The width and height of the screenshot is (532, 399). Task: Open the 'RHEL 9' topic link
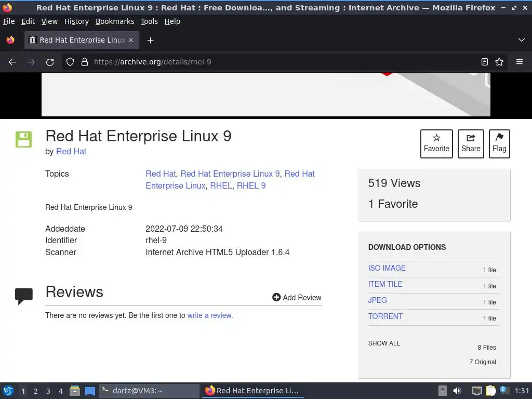pyautogui.click(x=251, y=185)
